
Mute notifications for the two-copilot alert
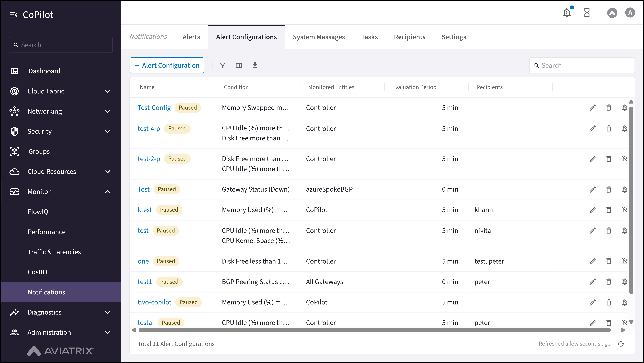click(x=625, y=302)
